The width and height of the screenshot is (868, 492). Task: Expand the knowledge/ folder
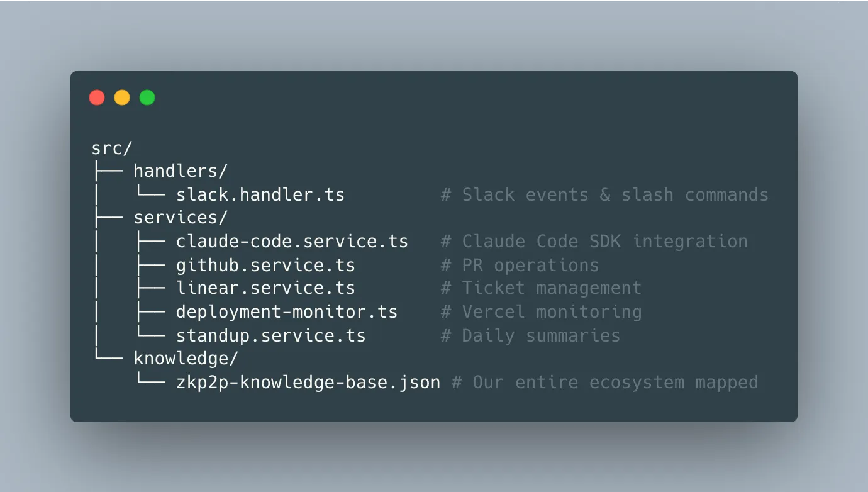186,359
